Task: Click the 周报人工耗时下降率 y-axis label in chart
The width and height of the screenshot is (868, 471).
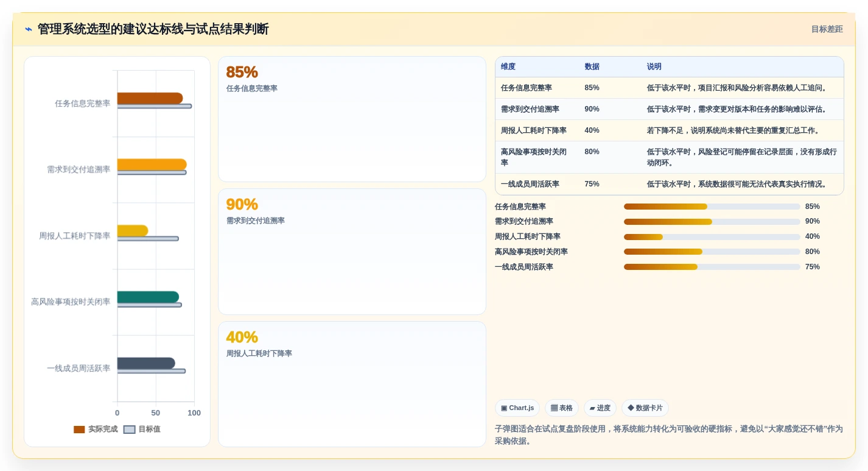Action: pos(75,236)
